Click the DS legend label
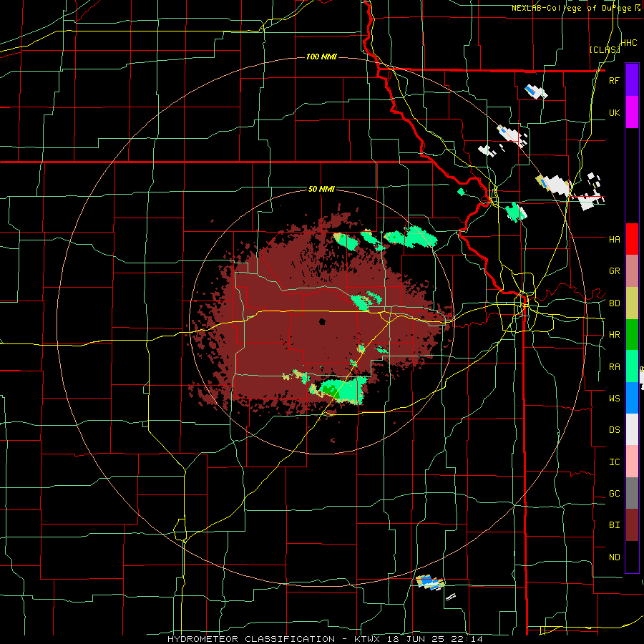Viewport: 644px width, 644px height. coord(614,430)
